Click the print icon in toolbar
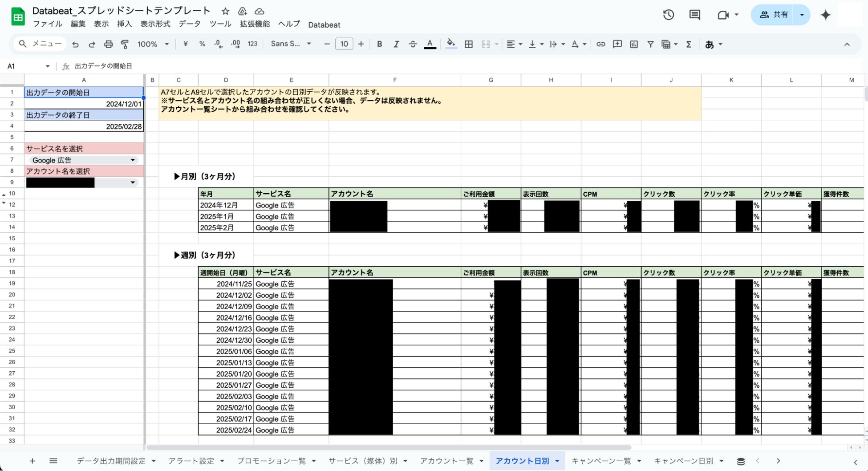 coord(108,44)
